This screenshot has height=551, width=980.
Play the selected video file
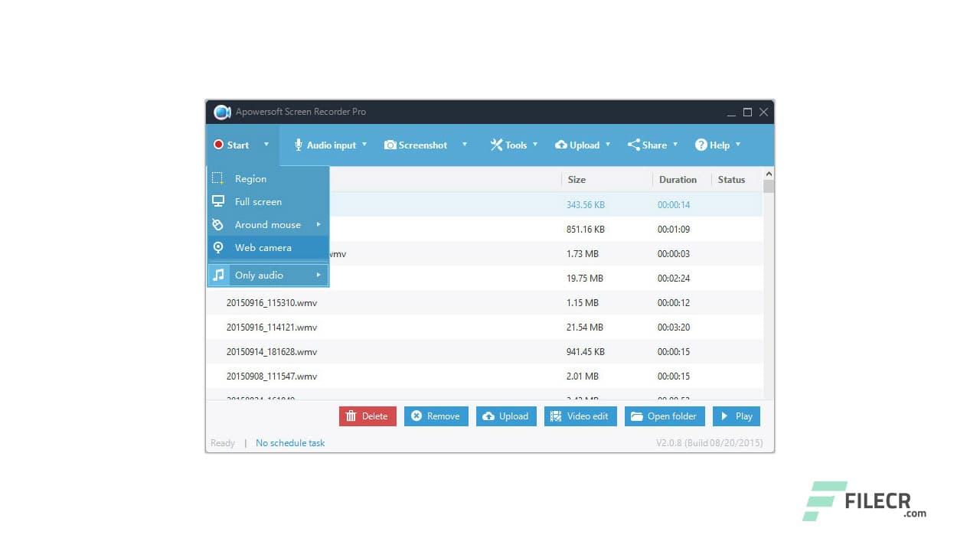[736, 416]
